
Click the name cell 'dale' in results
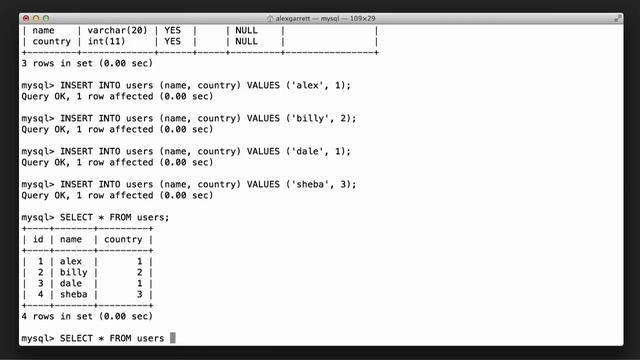(71, 283)
